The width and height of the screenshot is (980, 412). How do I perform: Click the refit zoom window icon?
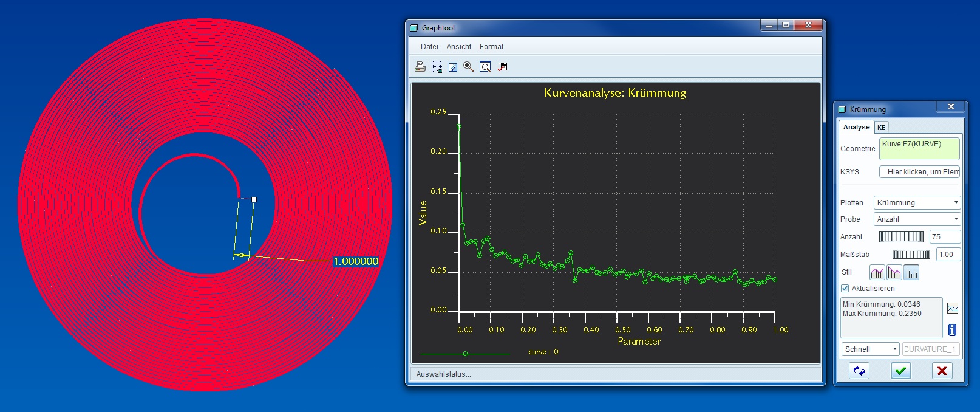[485, 67]
